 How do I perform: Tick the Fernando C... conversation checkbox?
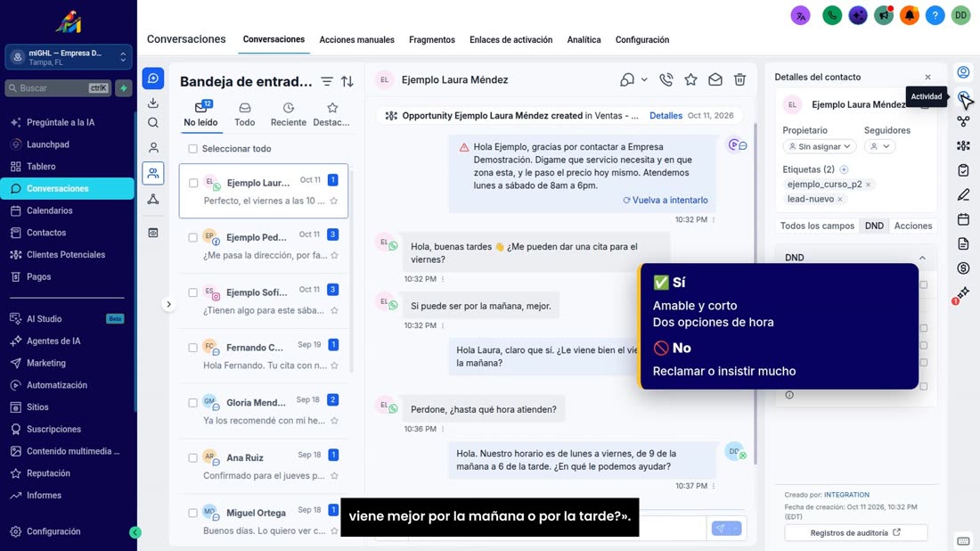point(193,348)
